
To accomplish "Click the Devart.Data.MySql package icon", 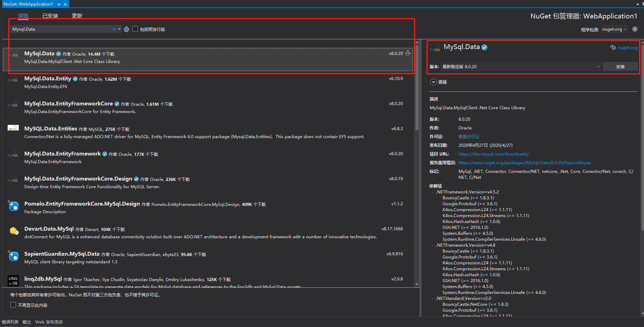I will [14, 231].
